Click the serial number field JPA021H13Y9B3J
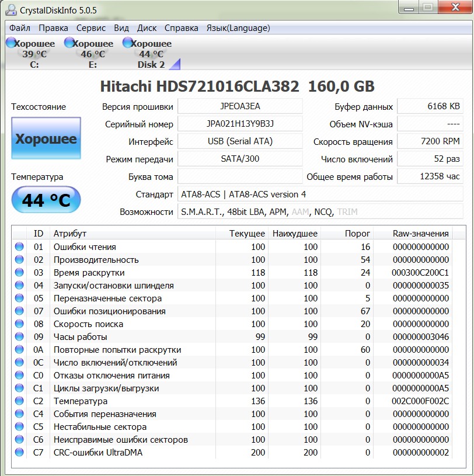This screenshot has width=474, height=476. (240, 124)
